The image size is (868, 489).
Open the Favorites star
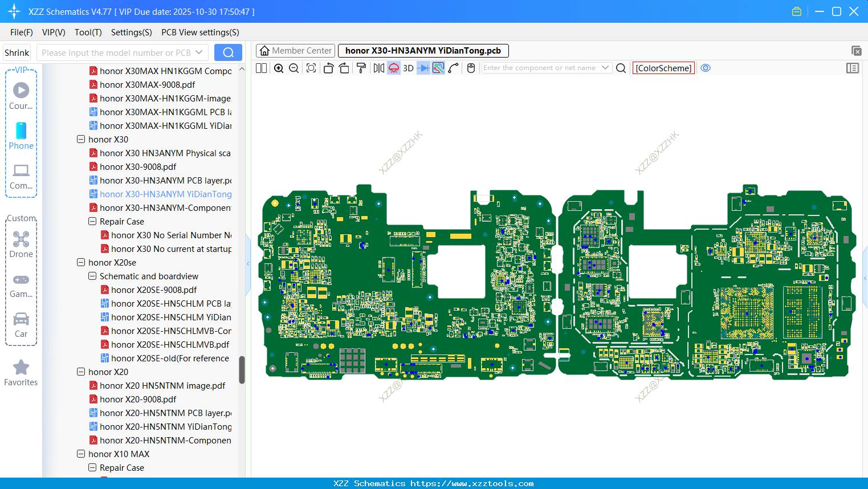click(21, 373)
